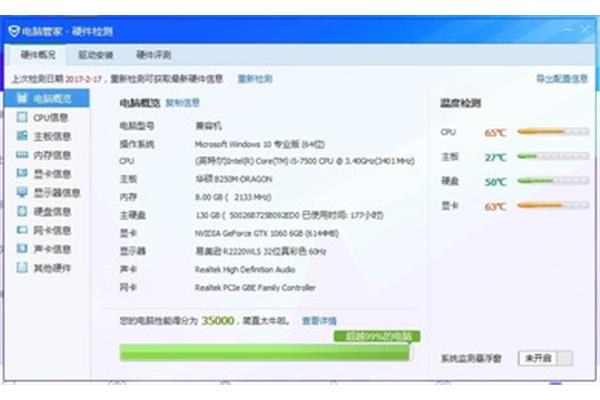Screen dimensions: 600x400
Task: Click the 35000 performance score value
Action: tap(218, 320)
